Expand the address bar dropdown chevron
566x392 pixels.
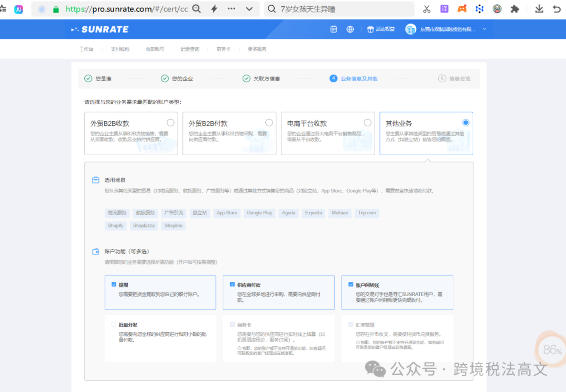[249, 9]
